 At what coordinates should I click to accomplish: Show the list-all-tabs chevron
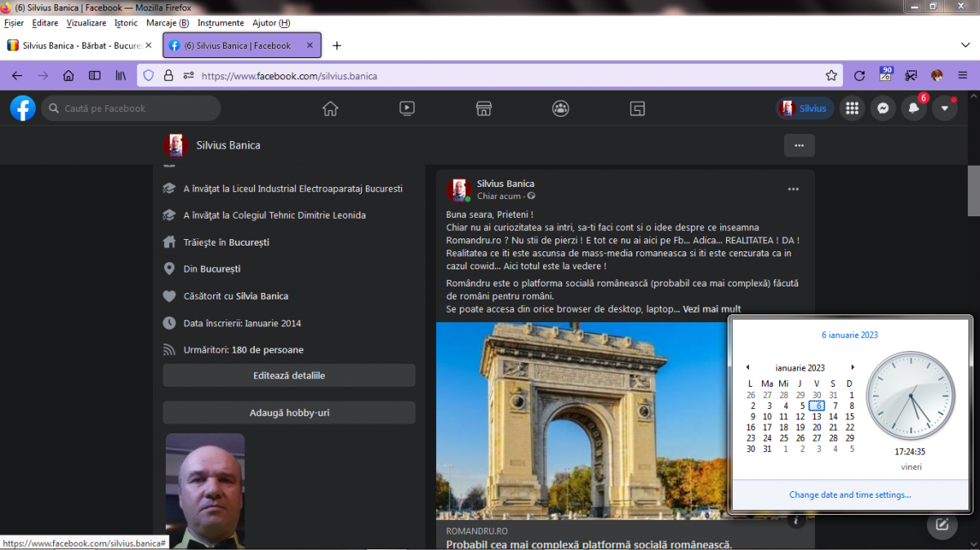964,46
